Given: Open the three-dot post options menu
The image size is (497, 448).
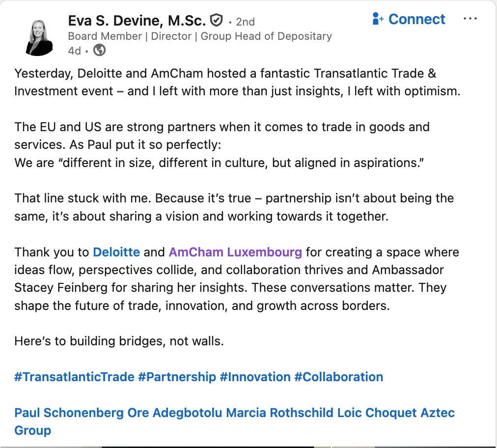Looking at the screenshot, I should 470,19.
